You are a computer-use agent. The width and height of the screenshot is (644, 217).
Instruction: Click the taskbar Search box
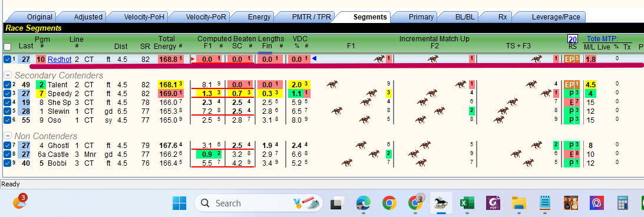[x=259, y=203]
